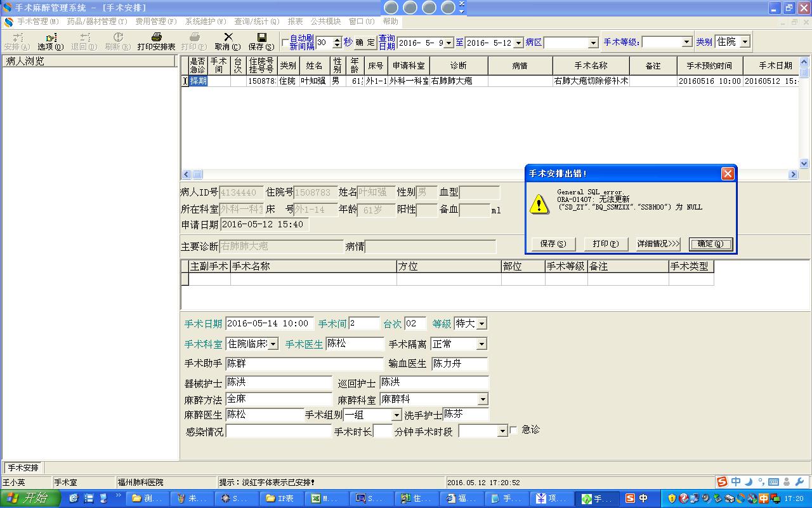
Task: Click the 安排 (Arrange) toolbar icon
Action: (x=16, y=38)
